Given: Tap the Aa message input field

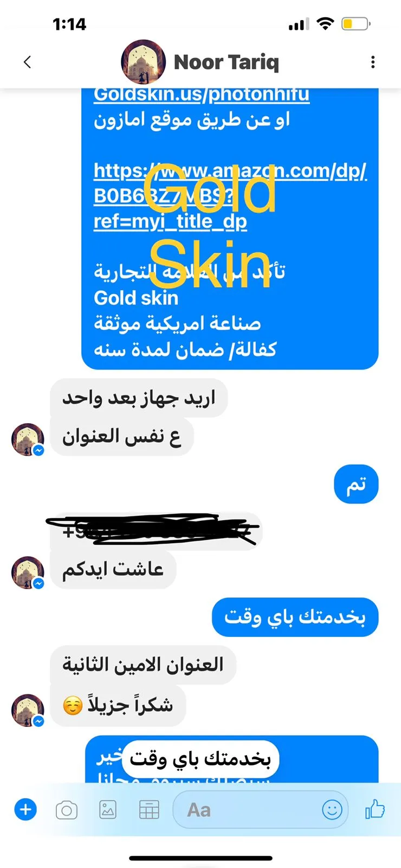Looking at the screenshot, I should click(x=261, y=810).
